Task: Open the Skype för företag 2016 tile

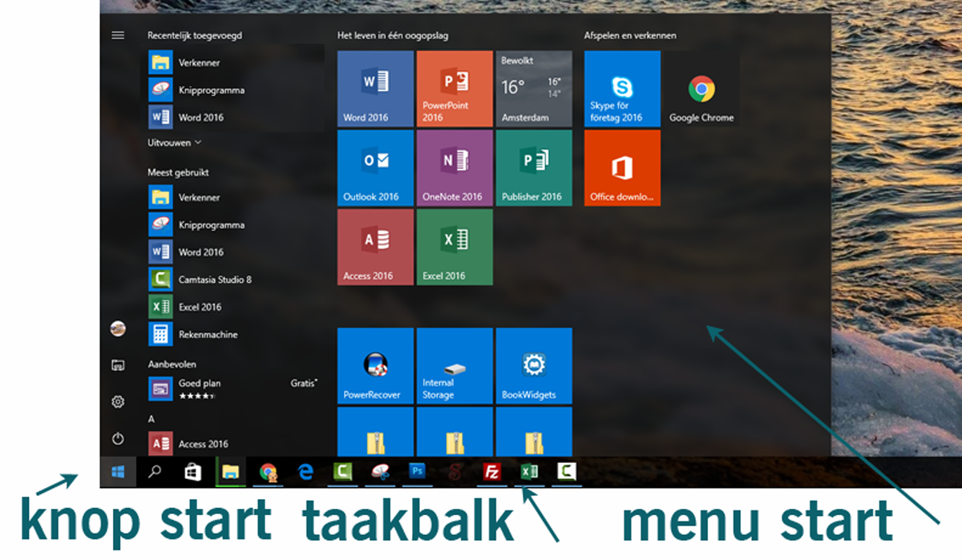Action: (x=622, y=88)
